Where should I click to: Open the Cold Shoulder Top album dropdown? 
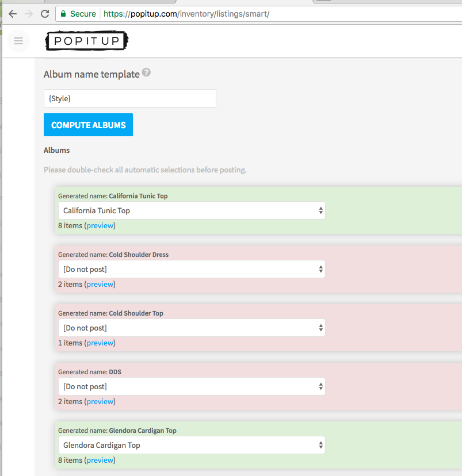pyautogui.click(x=192, y=328)
